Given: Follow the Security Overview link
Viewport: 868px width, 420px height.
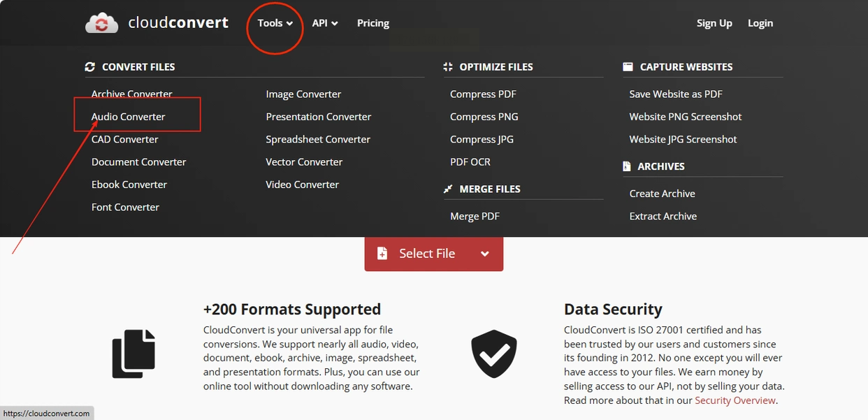Looking at the screenshot, I should 735,400.
